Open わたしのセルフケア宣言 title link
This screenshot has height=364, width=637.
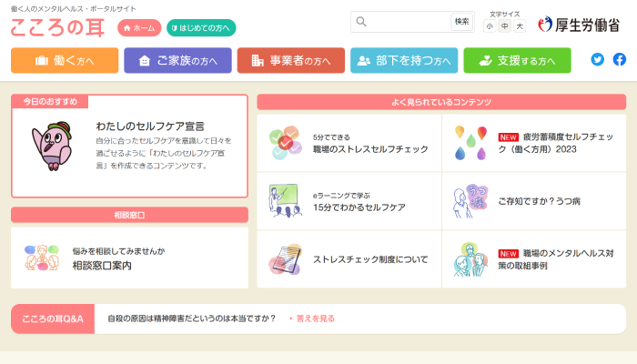click(150, 126)
